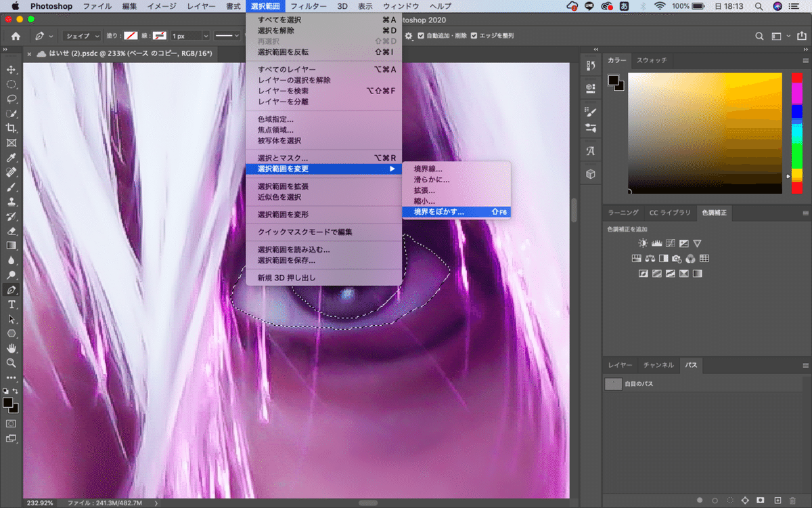Image resolution: width=812 pixels, height=508 pixels.
Task: Choose 選択とマスク... menu item
Action: [323, 158]
